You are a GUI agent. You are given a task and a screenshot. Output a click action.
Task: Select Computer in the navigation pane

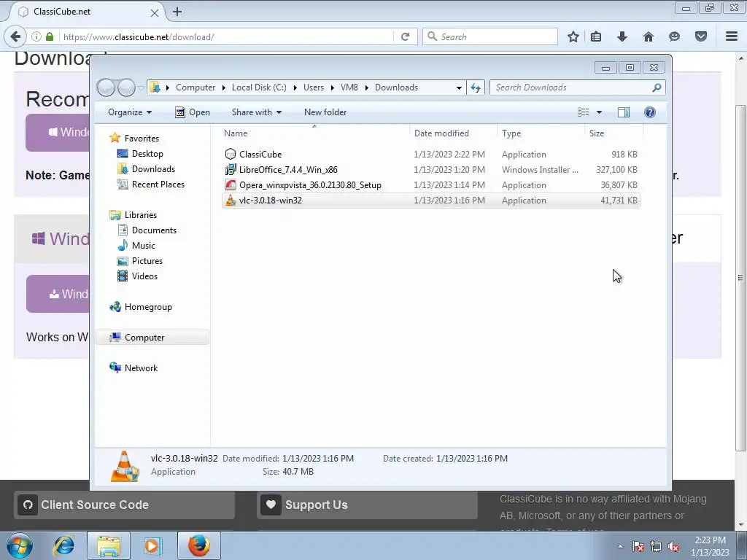tap(152, 338)
